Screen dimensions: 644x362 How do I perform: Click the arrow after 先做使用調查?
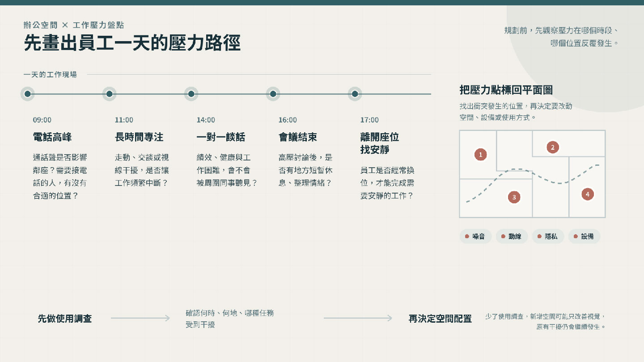point(140,318)
